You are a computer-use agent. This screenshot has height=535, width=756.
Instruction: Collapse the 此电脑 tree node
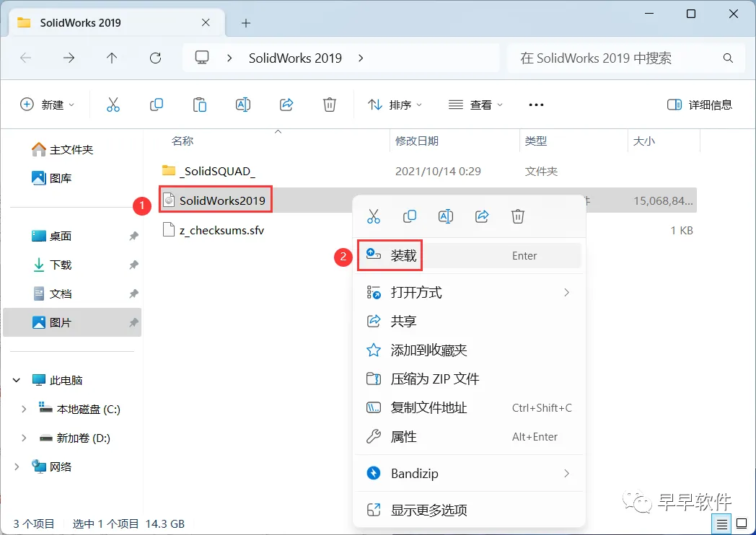(17, 380)
